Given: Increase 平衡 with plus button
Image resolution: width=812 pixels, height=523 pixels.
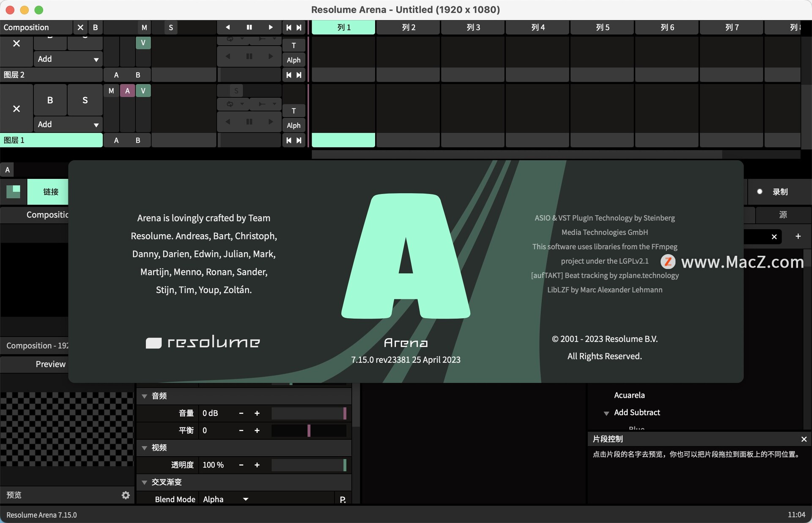Looking at the screenshot, I should (257, 431).
